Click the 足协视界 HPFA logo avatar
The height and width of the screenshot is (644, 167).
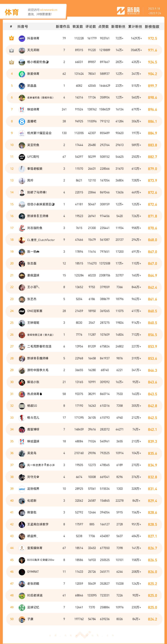pos(22,489)
